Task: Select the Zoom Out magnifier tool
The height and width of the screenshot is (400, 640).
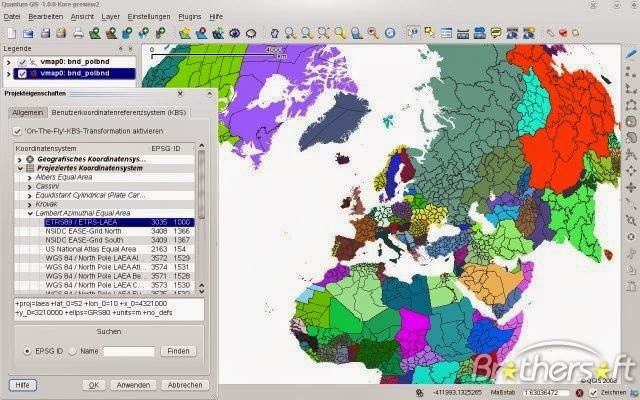Action: 307,33
